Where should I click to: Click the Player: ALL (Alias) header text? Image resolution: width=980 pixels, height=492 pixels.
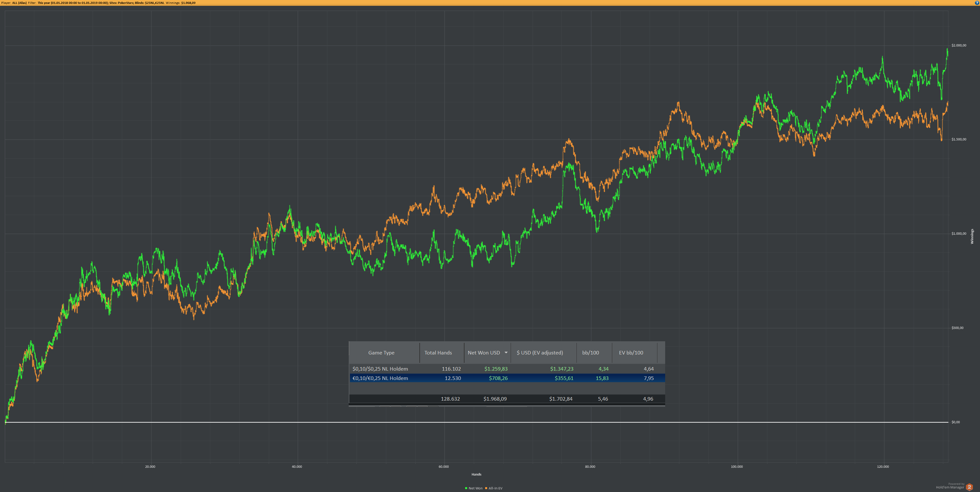point(14,3)
